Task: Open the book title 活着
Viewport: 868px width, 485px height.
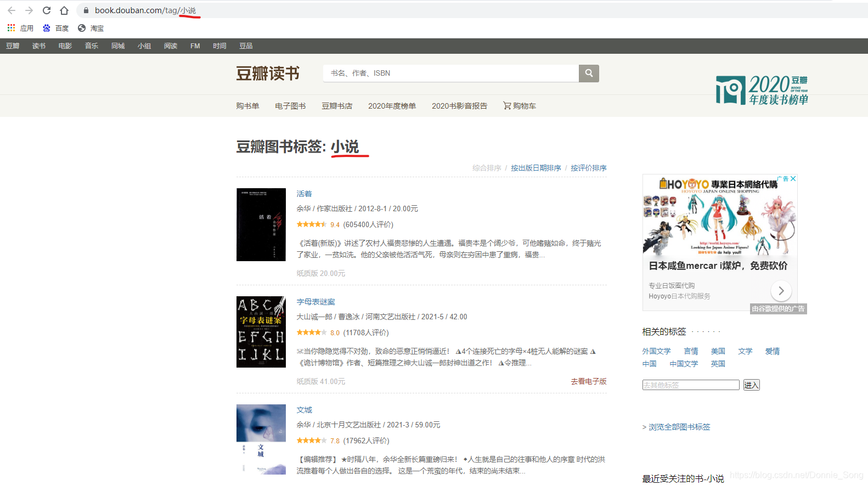Action: pyautogui.click(x=304, y=194)
